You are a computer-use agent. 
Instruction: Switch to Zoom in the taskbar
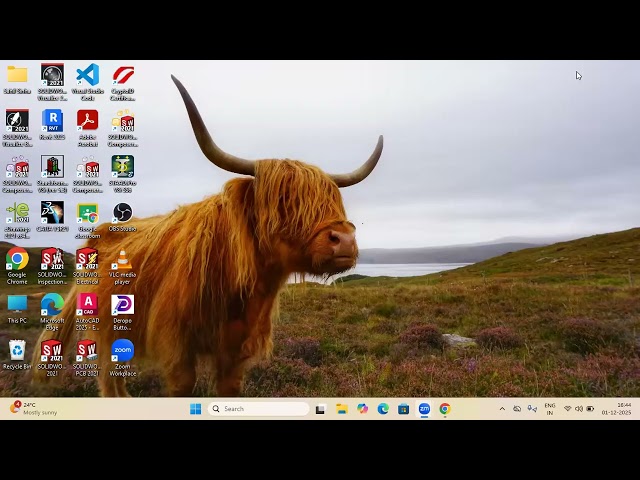tap(424, 409)
